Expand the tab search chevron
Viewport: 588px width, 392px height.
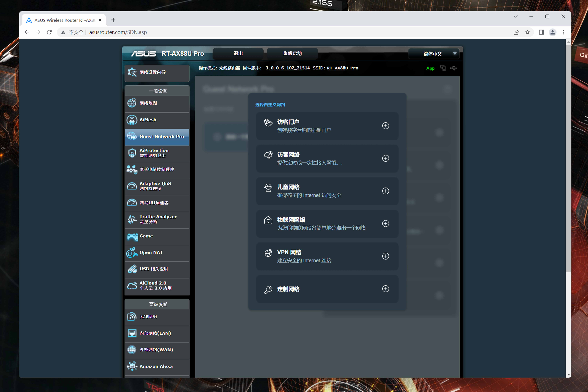515,16
